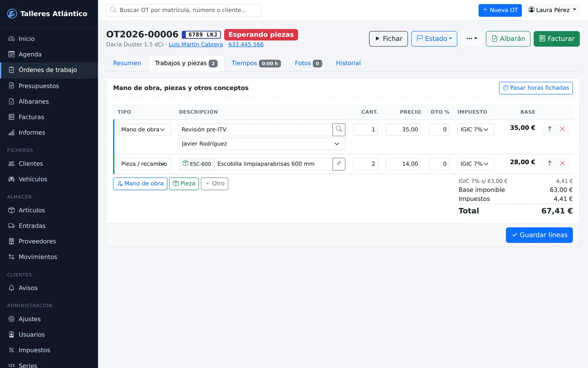Click phone number 633 445 566

(246, 45)
